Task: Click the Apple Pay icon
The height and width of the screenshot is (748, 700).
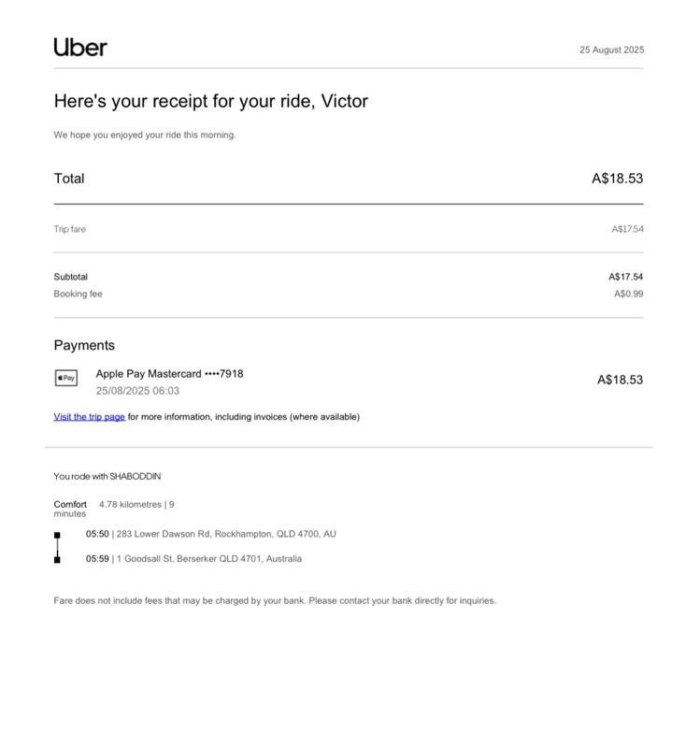Action: tap(66, 378)
